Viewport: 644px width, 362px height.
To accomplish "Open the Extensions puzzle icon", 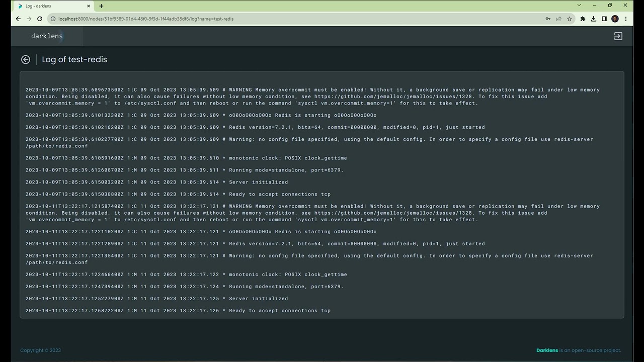I will coord(583,19).
